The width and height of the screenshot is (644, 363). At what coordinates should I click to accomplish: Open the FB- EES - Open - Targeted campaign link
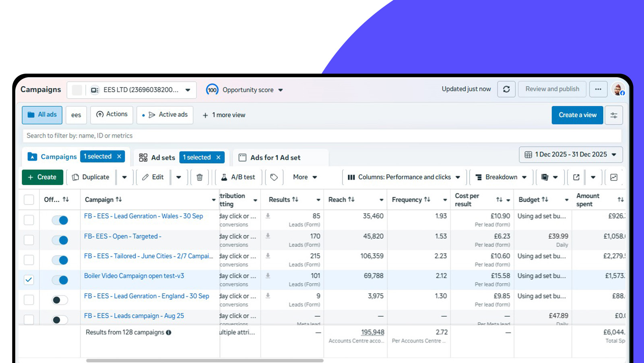pyautogui.click(x=122, y=236)
